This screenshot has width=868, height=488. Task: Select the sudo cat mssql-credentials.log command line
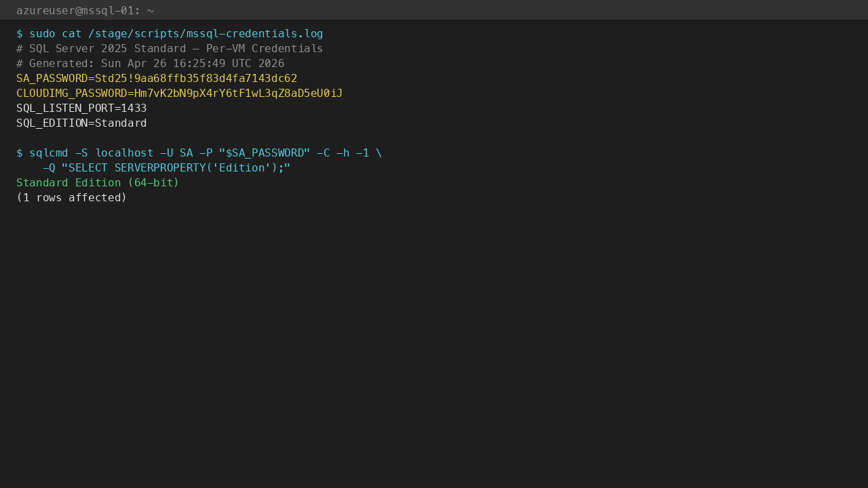[x=170, y=34]
